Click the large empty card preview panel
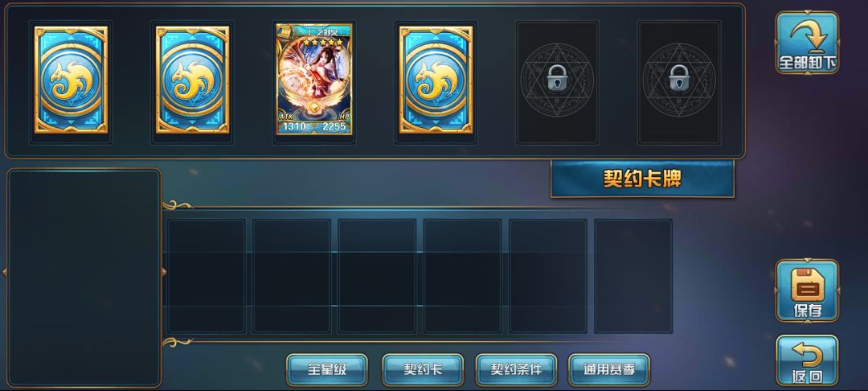 pyautogui.click(x=84, y=278)
